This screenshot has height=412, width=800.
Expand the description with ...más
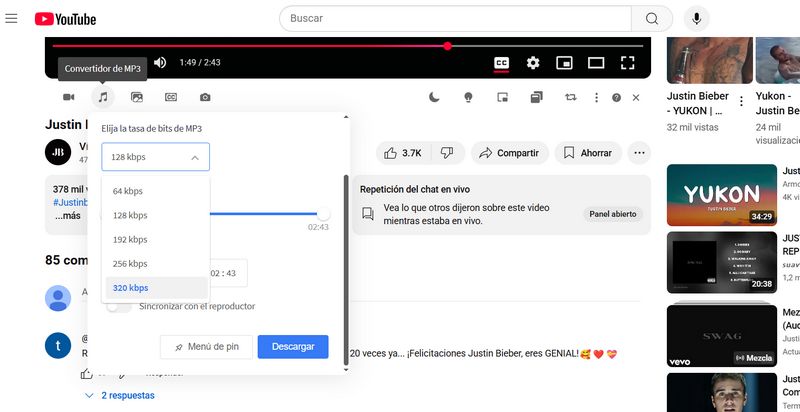pyautogui.click(x=68, y=216)
